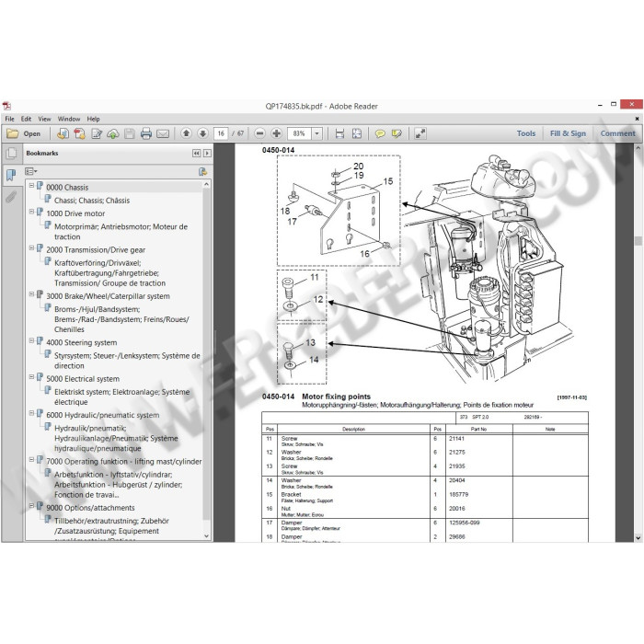Select 'Motorprimär; Antriebsmotor' bookmark
Viewport: 644px width, 644px height.
tap(121, 232)
